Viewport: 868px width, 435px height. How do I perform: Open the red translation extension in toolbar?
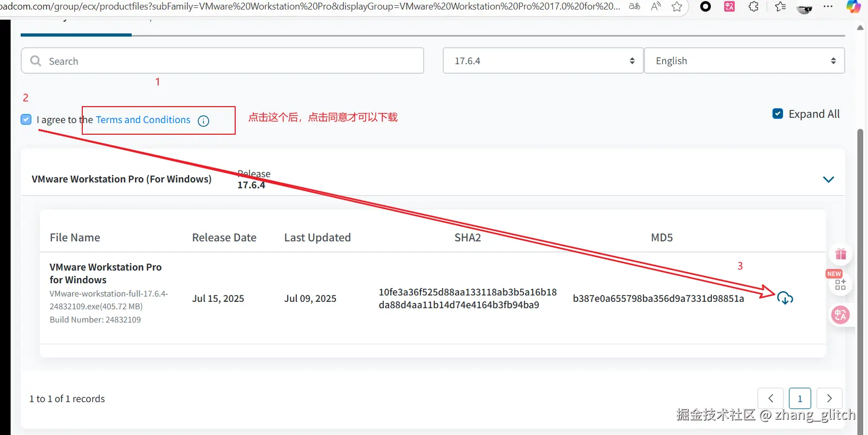pyautogui.click(x=729, y=6)
